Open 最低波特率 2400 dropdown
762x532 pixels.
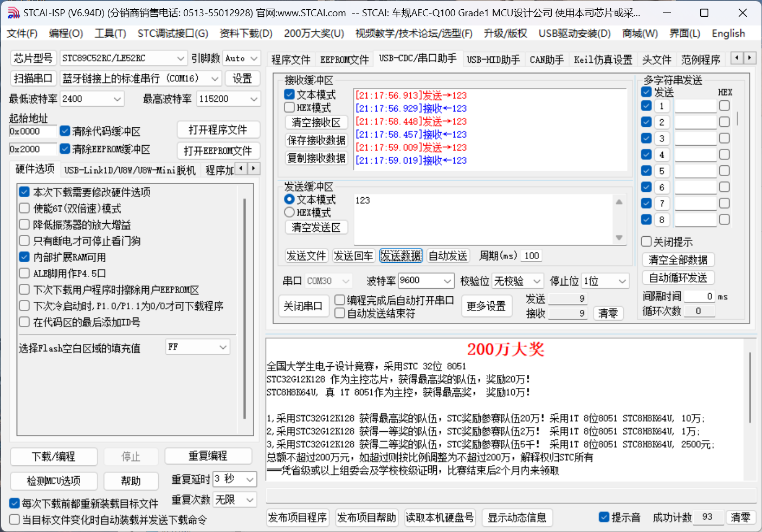click(118, 99)
